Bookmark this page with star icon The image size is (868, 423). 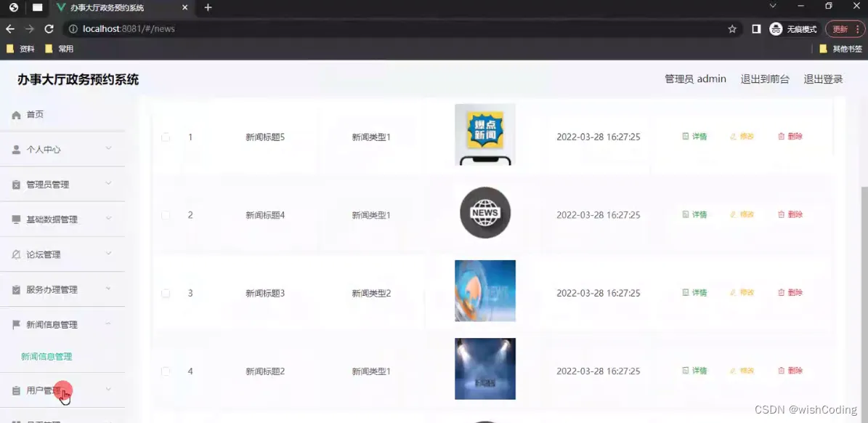pyautogui.click(x=732, y=29)
